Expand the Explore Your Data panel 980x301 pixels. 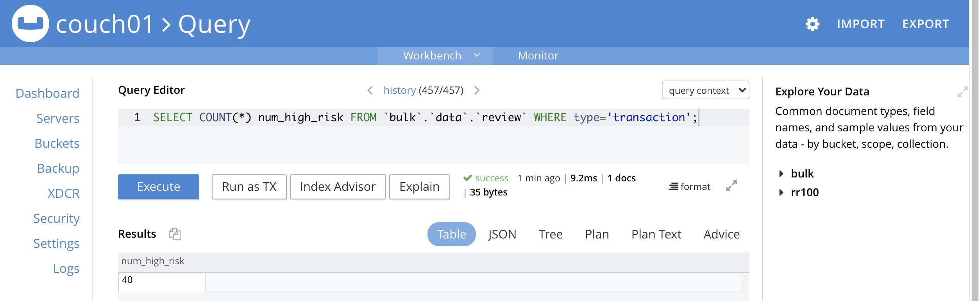point(962,92)
